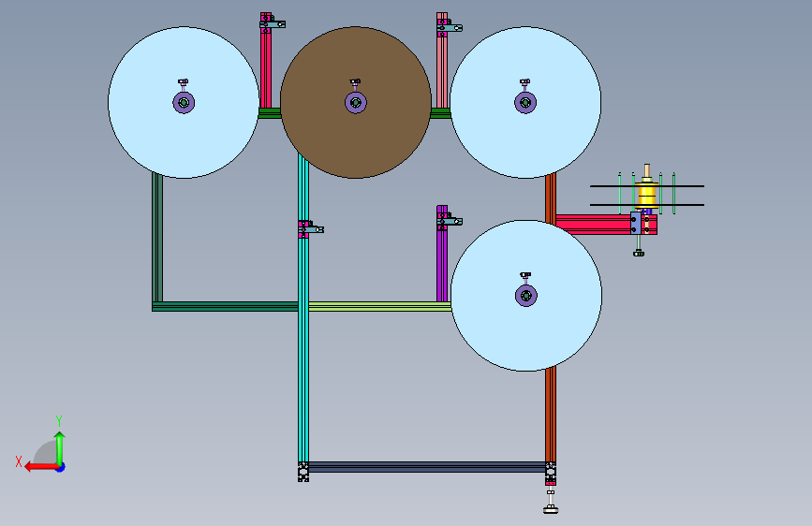812x526 pixels.
Task: Select the yellow spool roller
Action: [647, 195]
